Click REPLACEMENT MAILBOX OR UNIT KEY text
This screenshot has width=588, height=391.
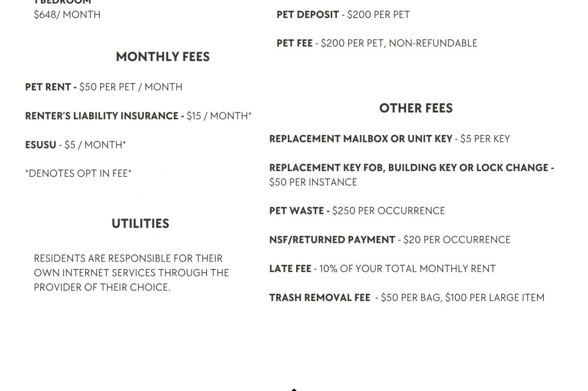click(360, 139)
